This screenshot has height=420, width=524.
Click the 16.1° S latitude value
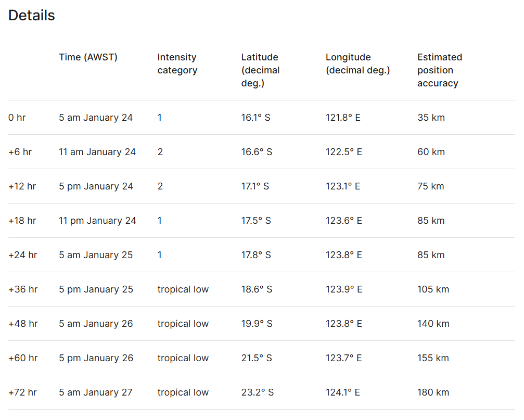[255, 118]
